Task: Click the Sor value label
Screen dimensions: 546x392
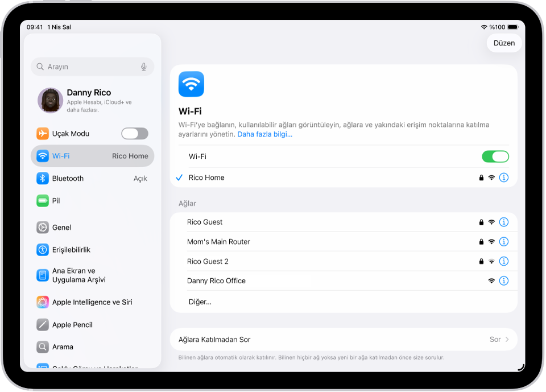Action: (495, 340)
